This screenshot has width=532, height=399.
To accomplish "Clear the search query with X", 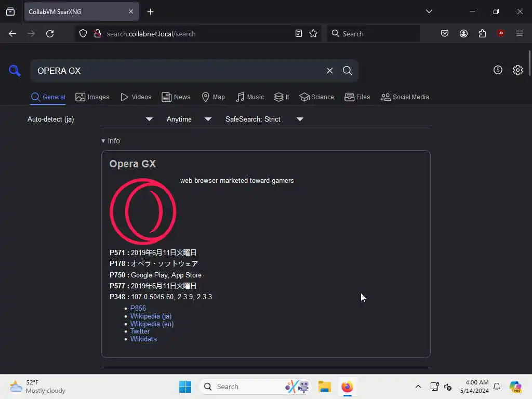I will pos(329,71).
